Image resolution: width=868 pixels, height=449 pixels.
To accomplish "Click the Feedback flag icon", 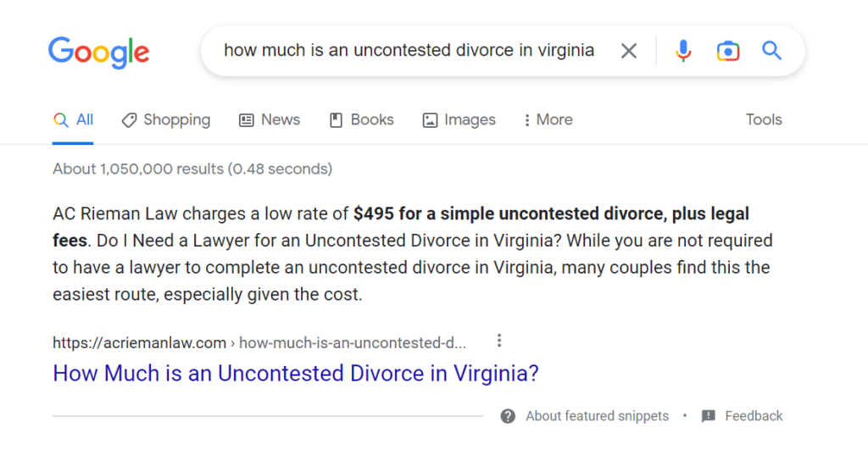I will click(708, 416).
